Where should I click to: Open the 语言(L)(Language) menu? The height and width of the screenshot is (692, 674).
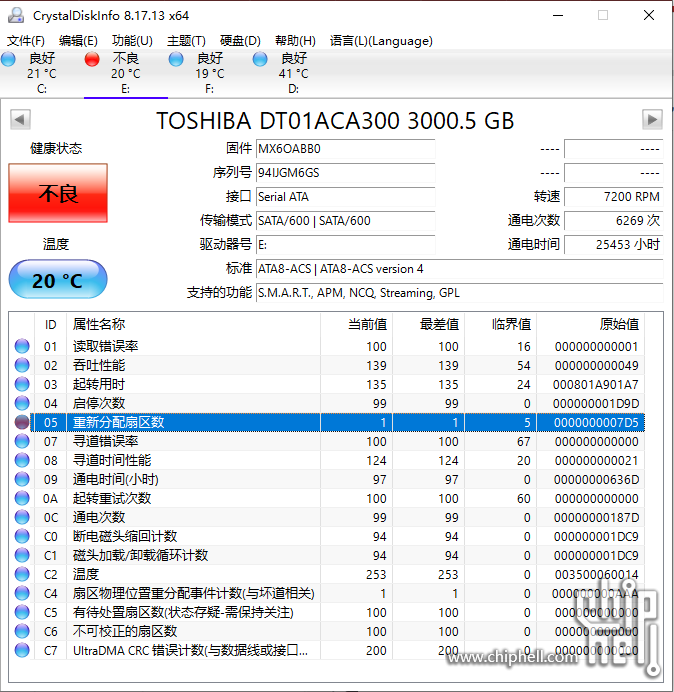tap(381, 41)
